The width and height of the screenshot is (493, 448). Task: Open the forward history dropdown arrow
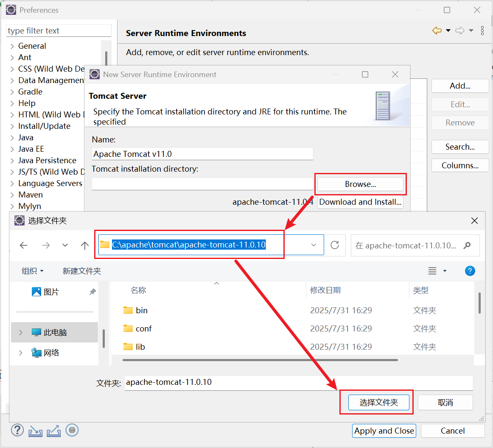(471, 31)
